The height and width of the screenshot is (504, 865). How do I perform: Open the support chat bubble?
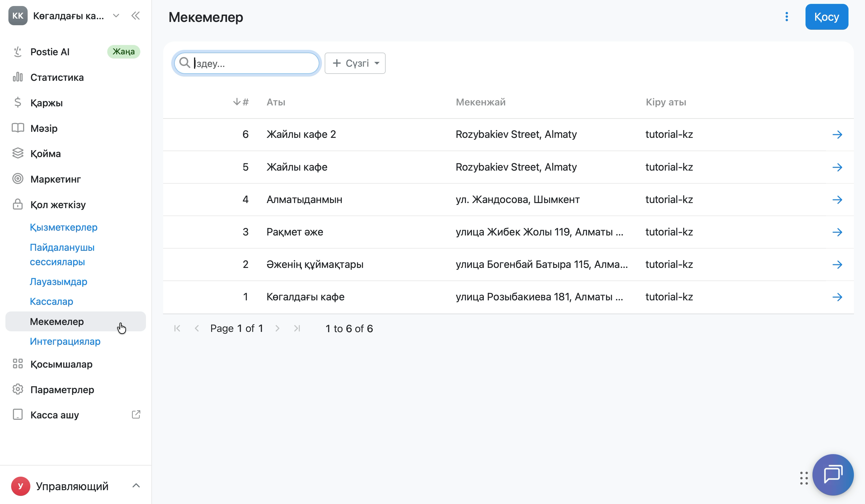tap(833, 475)
